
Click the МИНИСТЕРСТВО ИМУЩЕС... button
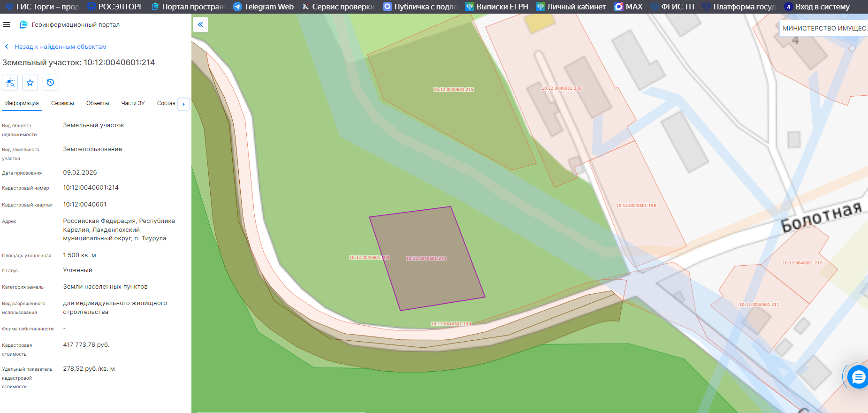tap(824, 28)
